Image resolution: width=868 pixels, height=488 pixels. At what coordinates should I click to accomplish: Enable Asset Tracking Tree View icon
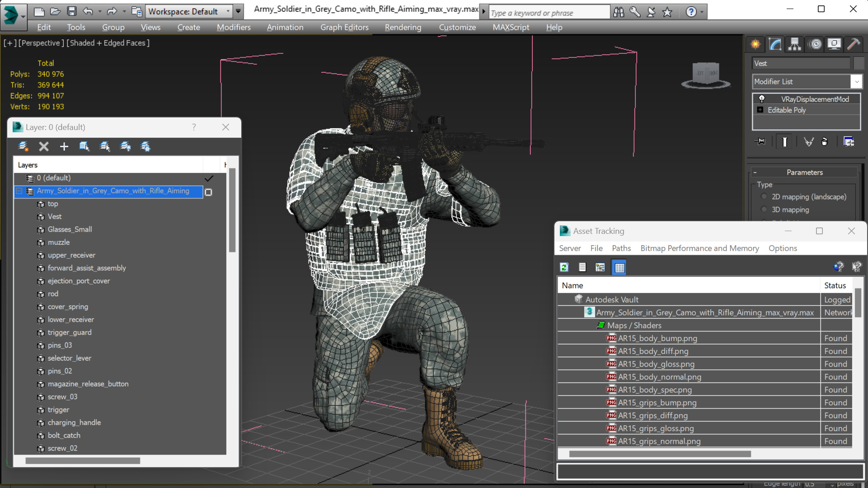(x=600, y=267)
